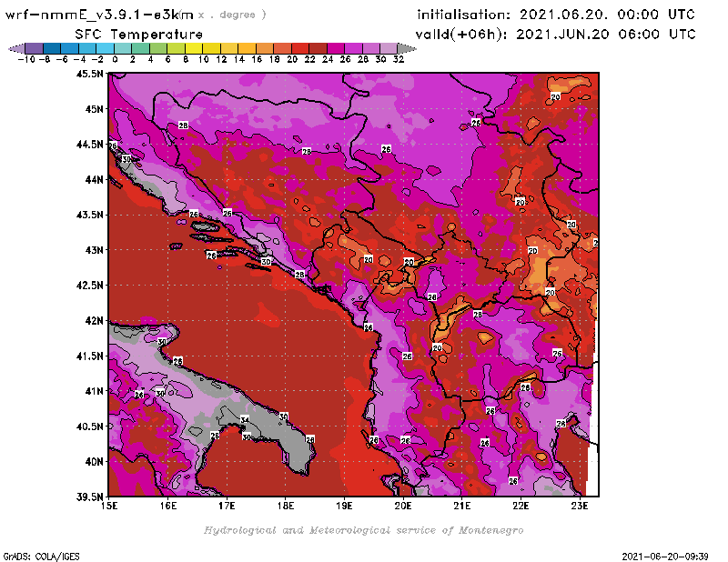Click the 16E longitude axis label

click(168, 506)
